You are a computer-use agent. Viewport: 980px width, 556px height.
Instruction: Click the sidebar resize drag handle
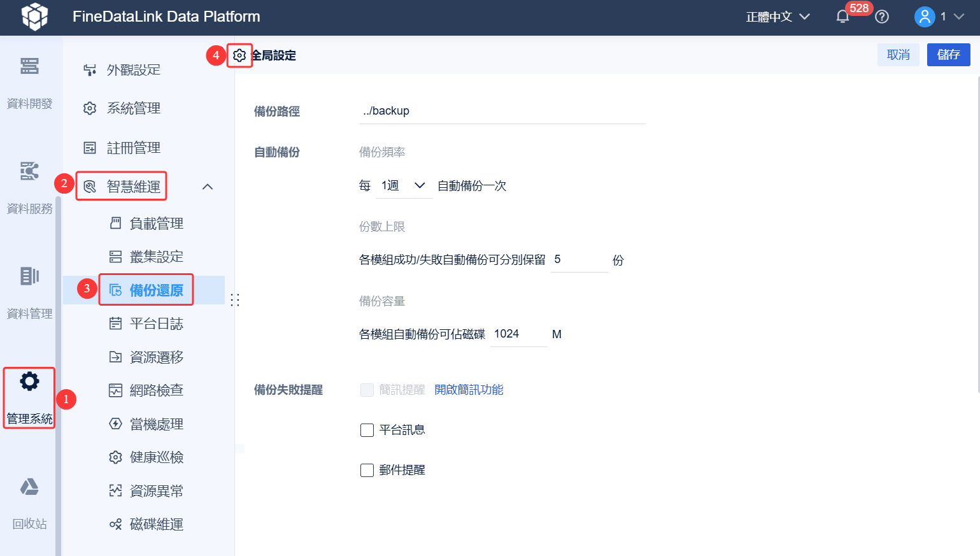pos(235,300)
